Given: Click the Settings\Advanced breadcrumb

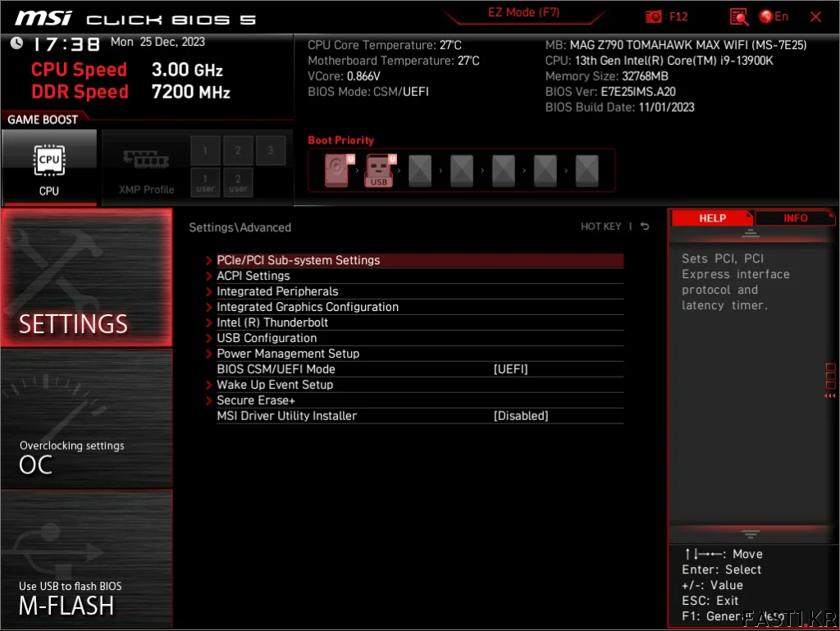Looking at the screenshot, I should pyautogui.click(x=240, y=227).
